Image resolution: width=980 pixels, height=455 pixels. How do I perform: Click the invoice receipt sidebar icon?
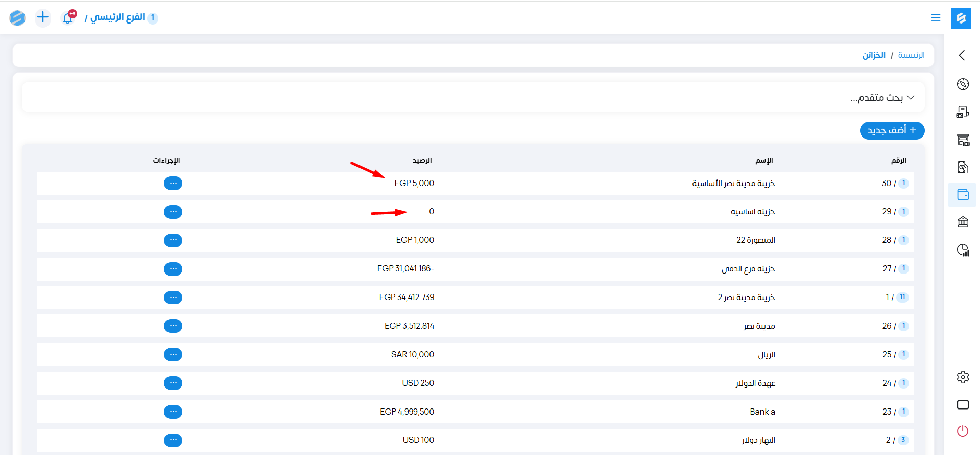963,112
